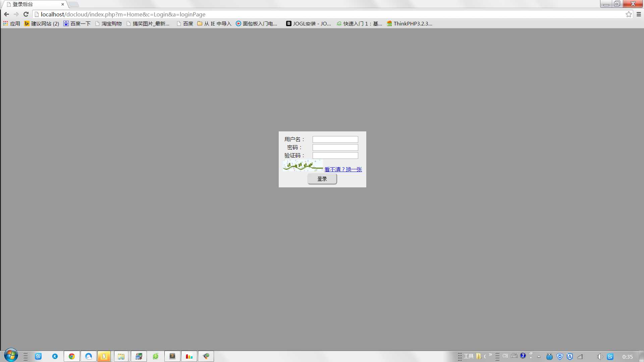Screen dimensions: 644x362
Task: Click the 工具 toolbar label in taskbar
Action: pos(469,356)
